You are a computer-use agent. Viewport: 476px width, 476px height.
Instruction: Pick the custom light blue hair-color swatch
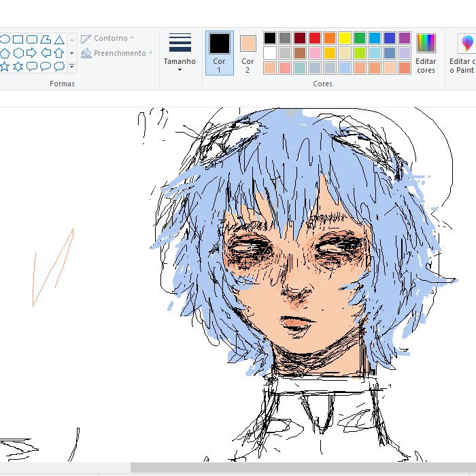pos(345,68)
